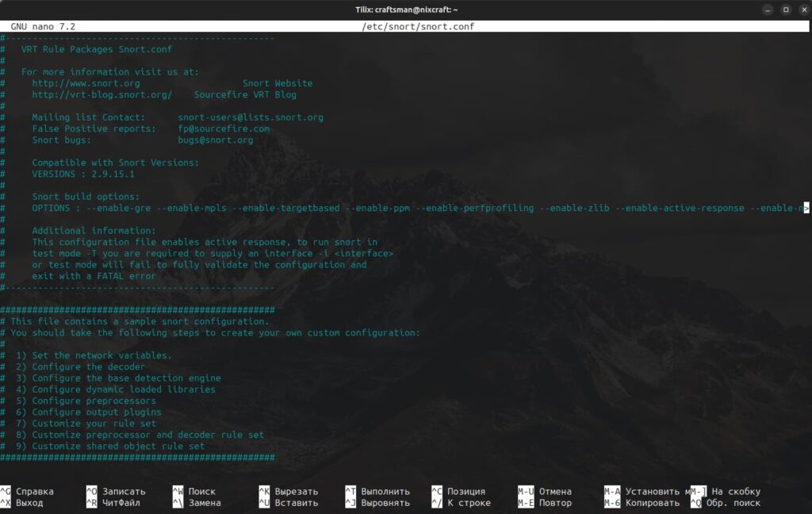Minimize the Tilix window

coord(768,10)
